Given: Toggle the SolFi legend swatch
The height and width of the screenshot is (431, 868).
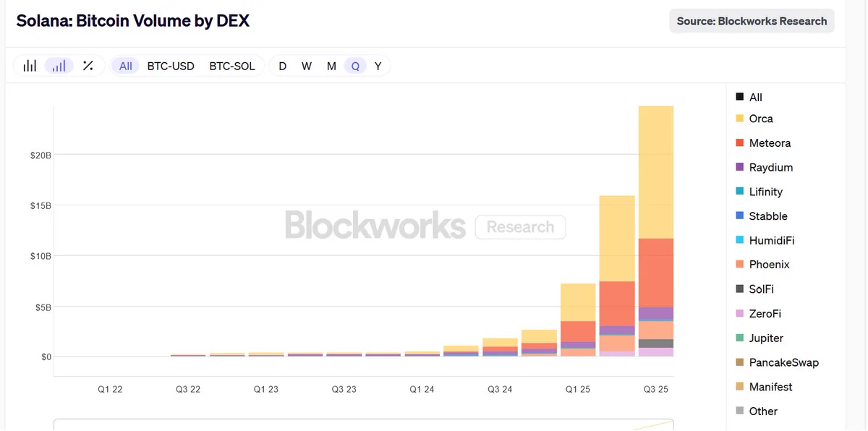Looking at the screenshot, I should [x=739, y=289].
